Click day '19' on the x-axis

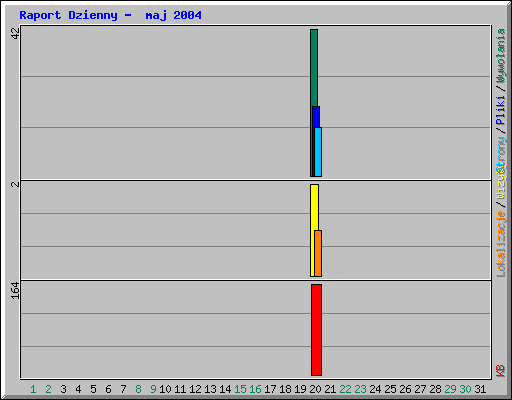[300, 389]
